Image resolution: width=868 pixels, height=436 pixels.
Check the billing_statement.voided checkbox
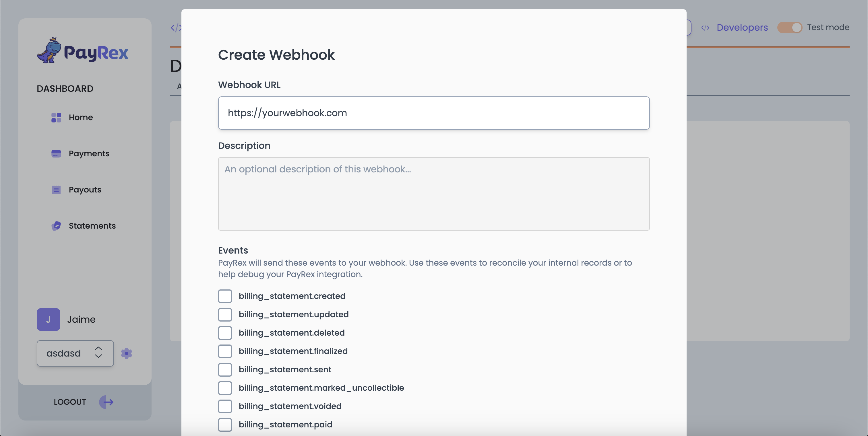(225, 406)
